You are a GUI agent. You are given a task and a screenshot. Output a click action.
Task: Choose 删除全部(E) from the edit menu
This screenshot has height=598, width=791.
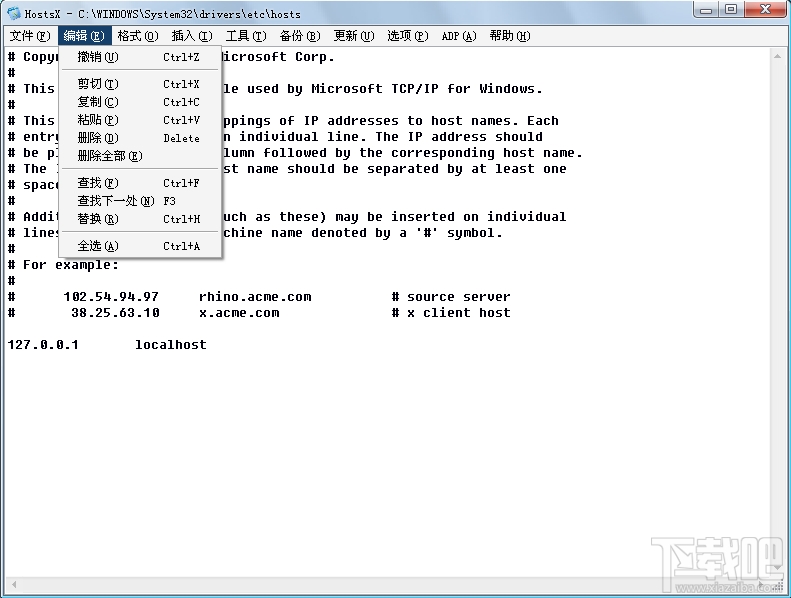click(x=140, y=156)
